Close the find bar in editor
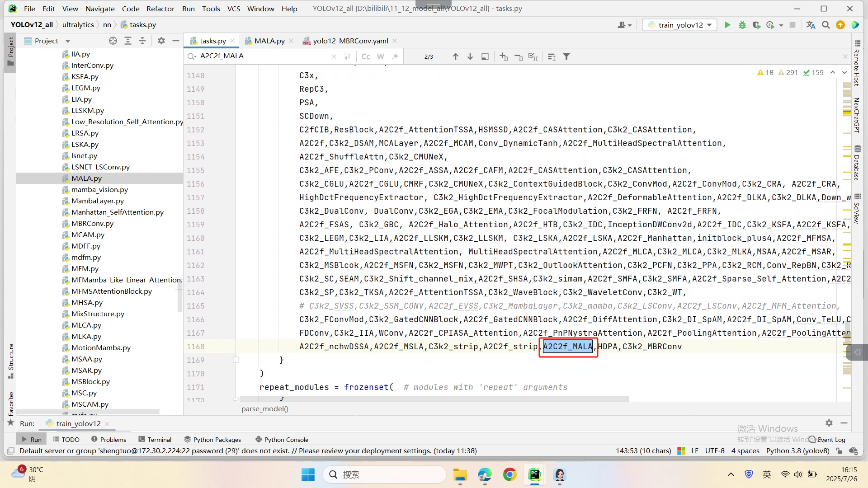The image size is (868, 488). pos(845,56)
